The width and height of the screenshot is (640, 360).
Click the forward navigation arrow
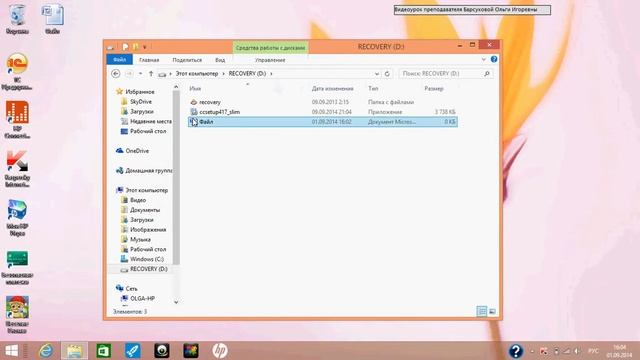129,73
